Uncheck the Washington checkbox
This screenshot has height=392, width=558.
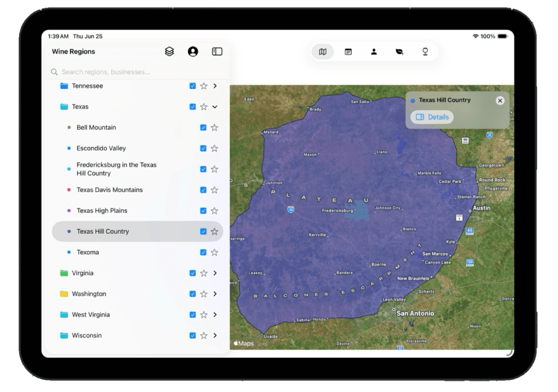[x=192, y=294]
